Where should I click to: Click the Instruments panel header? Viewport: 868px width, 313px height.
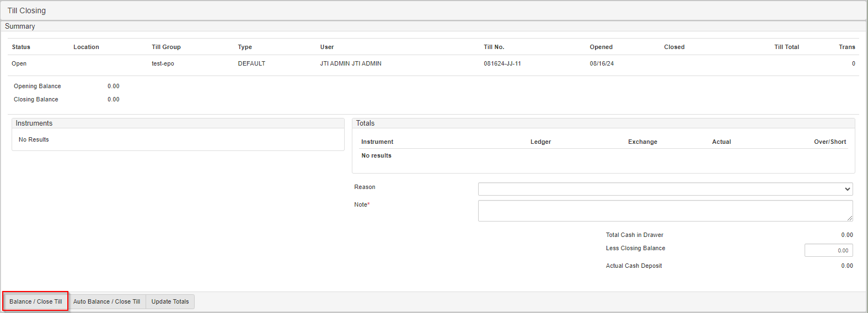click(x=34, y=123)
